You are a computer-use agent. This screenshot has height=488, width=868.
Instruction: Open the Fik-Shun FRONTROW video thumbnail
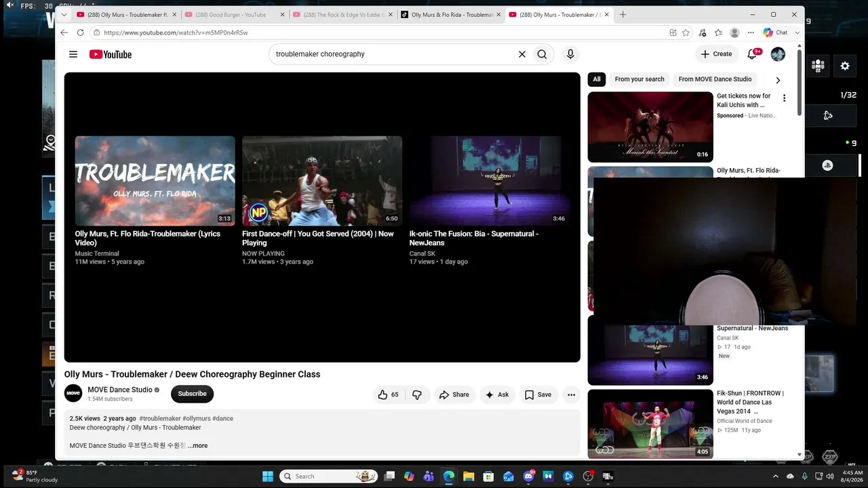click(x=650, y=424)
